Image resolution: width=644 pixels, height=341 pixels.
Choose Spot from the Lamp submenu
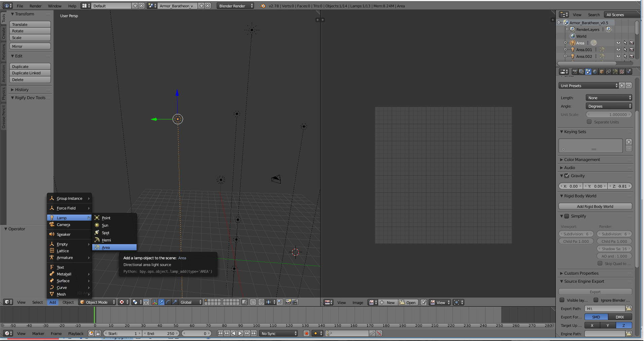[114, 232]
